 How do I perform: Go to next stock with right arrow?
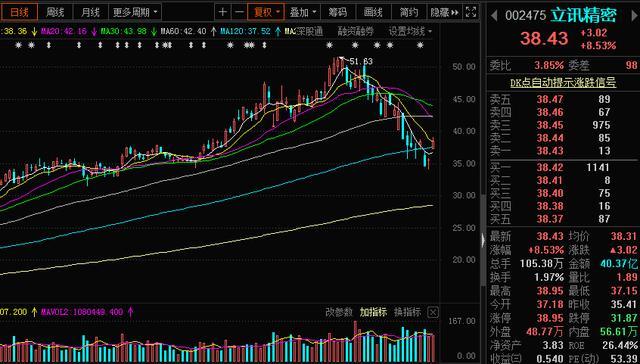pos(635,16)
